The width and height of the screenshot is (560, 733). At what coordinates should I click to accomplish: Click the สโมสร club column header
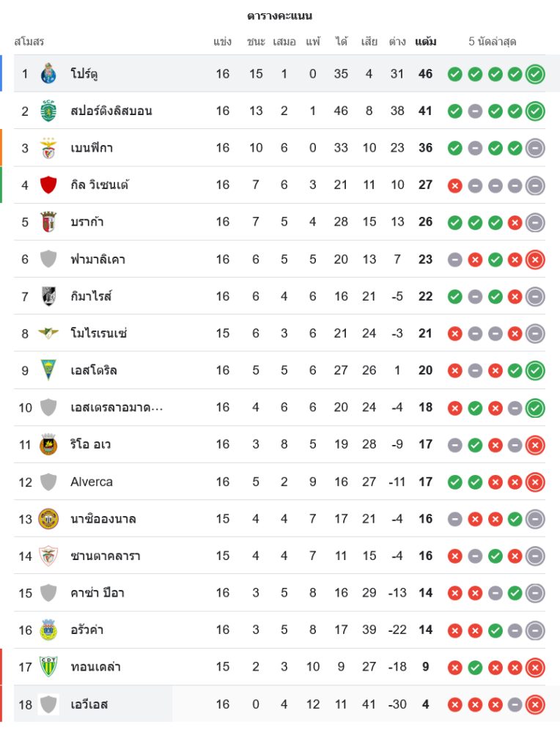click(29, 42)
